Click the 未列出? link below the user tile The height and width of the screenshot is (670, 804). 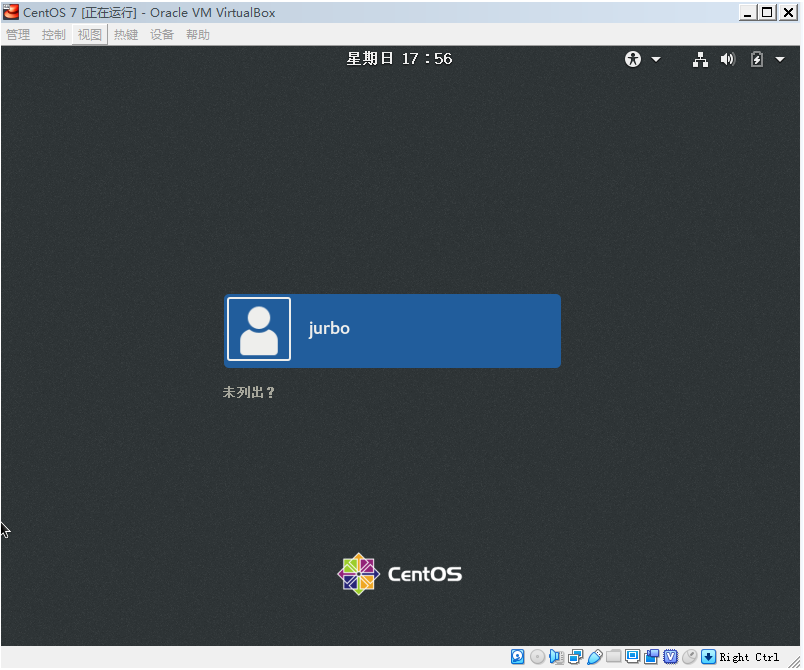point(248,392)
